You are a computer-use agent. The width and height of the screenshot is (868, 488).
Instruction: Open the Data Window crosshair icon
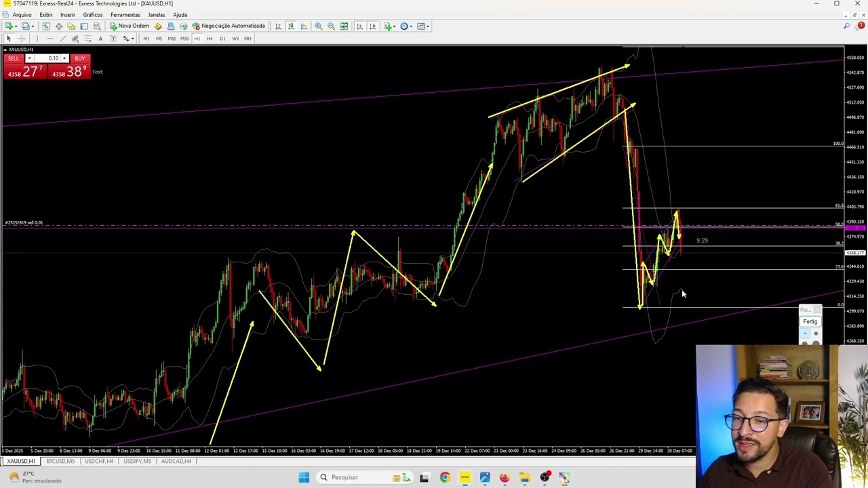pos(59,26)
